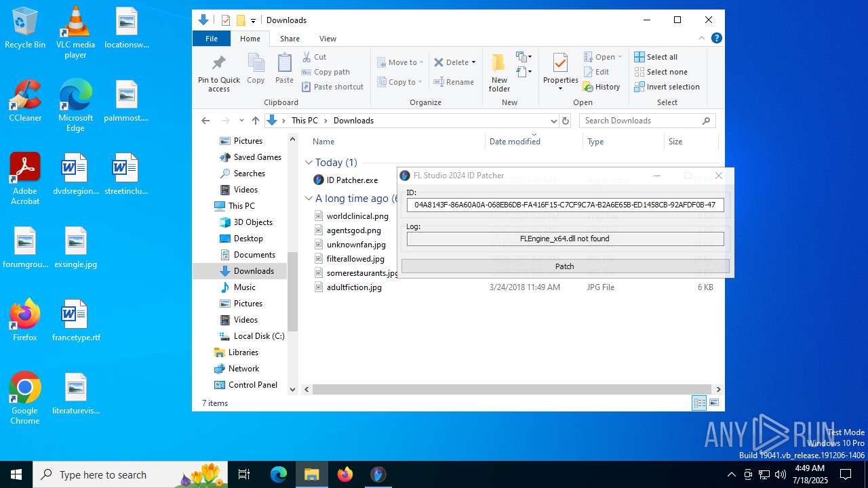
Task: Switch to Details view icon in status bar
Action: tap(699, 403)
